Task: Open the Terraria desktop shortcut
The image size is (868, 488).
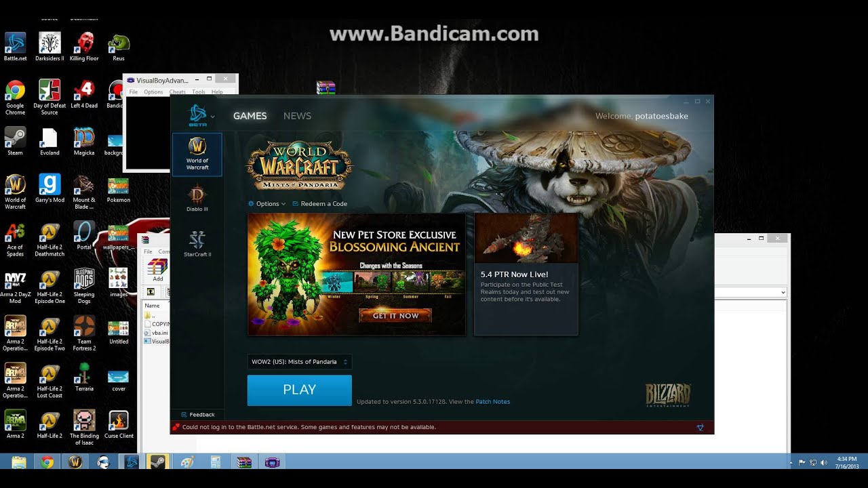Action: [x=84, y=378]
